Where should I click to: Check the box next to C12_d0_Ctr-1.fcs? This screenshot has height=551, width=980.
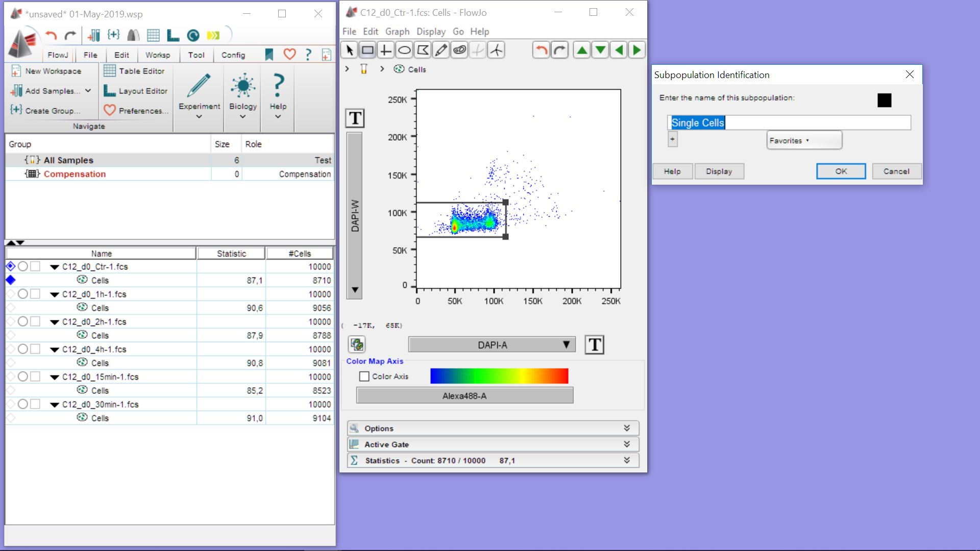click(35, 266)
